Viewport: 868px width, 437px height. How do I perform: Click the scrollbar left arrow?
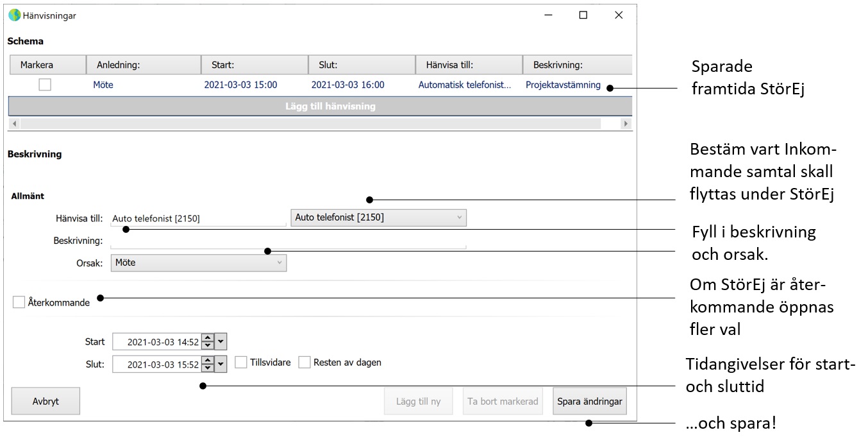(14, 123)
